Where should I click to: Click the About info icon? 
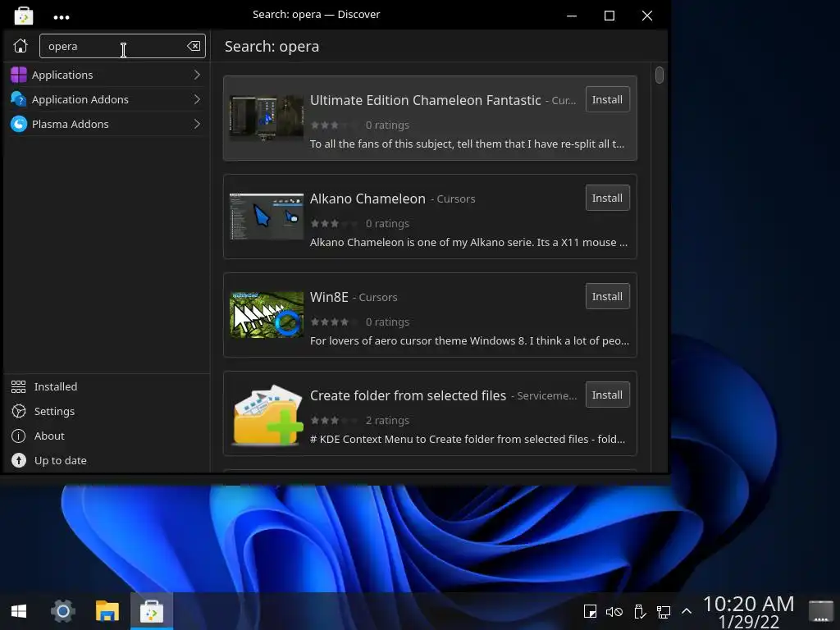tap(19, 436)
